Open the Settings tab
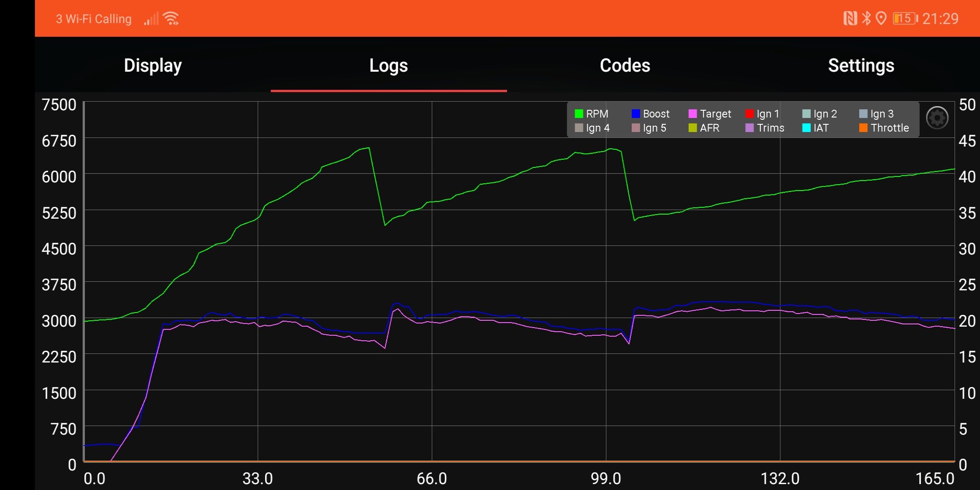 tap(861, 65)
